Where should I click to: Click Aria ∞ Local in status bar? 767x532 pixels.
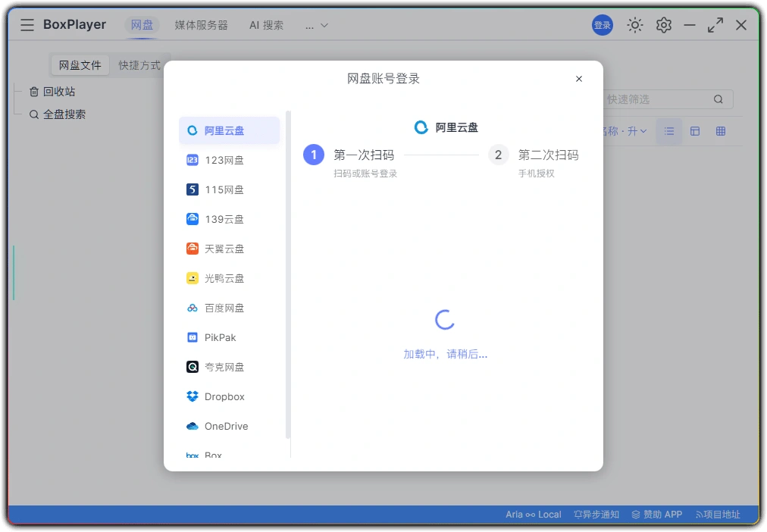point(533,515)
